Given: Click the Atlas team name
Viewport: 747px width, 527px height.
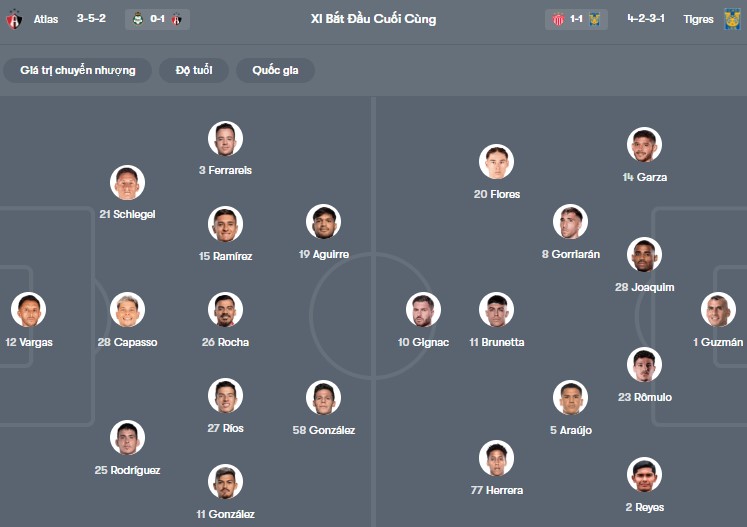Looking at the screenshot, I should (x=46, y=19).
